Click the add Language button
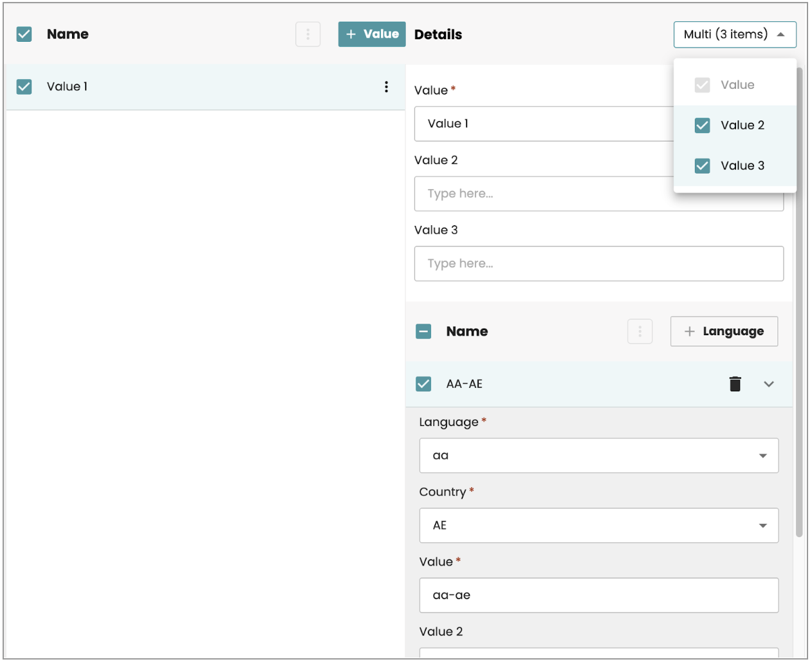This screenshot has width=812, height=664. (724, 331)
